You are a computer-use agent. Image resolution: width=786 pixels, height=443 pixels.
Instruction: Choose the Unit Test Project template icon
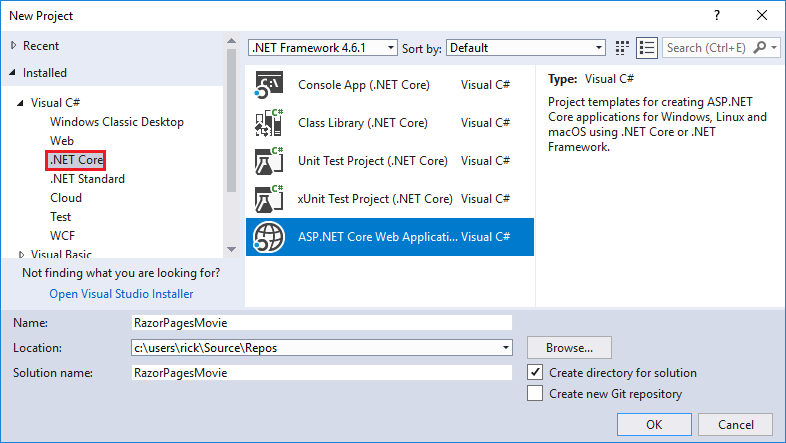point(270,161)
